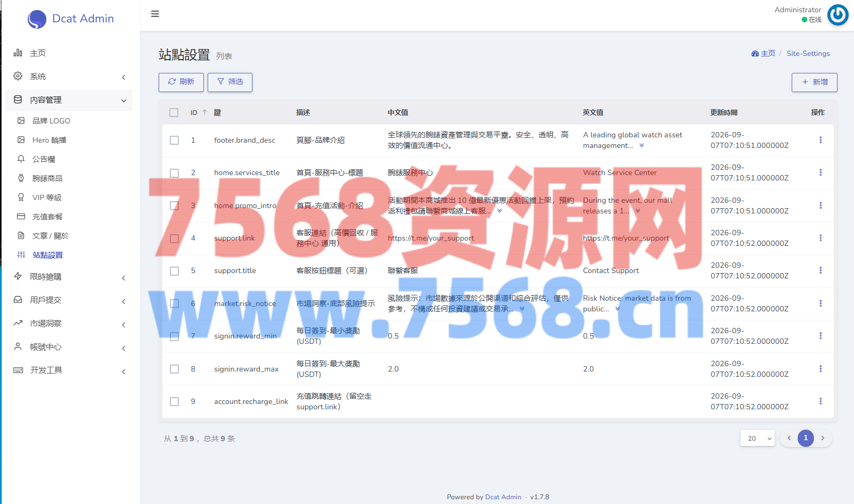
Task: Open three-dot actions for signin.reward_max row
Action: point(820,369)
